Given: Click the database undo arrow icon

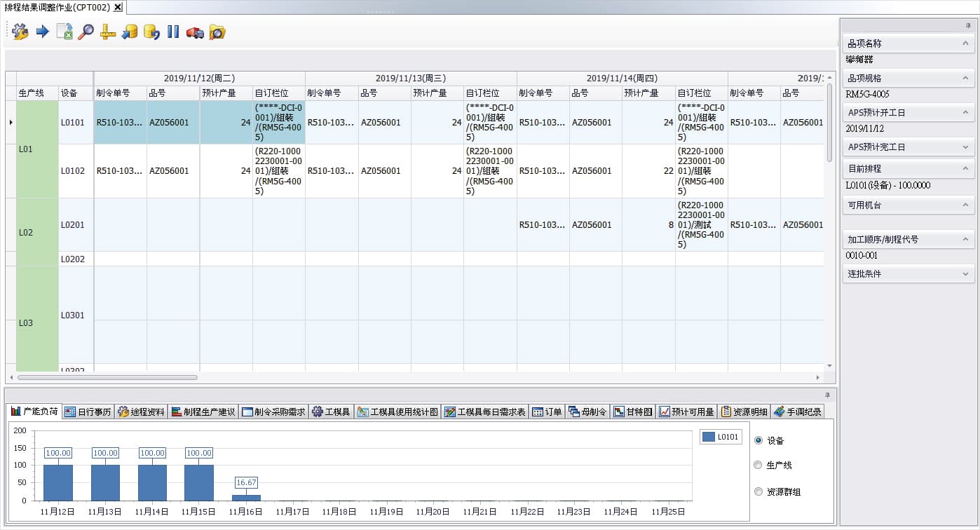Looking at the screenshot, I should pyautogui.click(x=151, y=32).
